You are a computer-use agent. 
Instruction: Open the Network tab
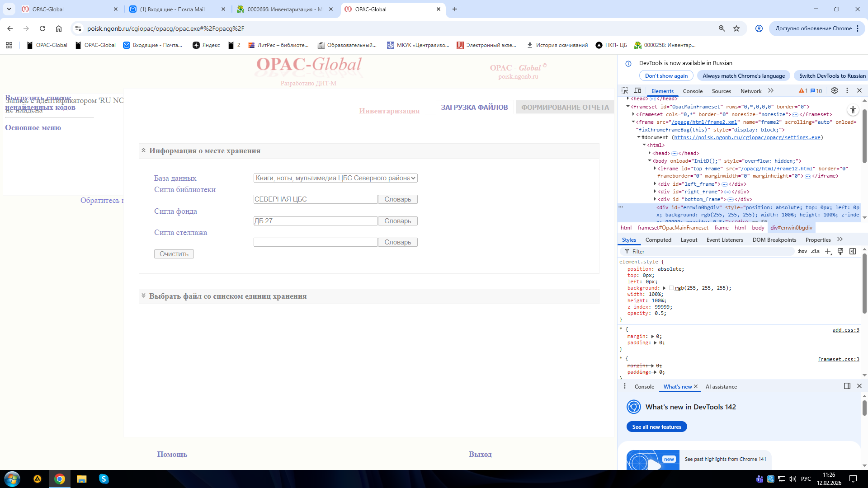click(x=751, y=91)
